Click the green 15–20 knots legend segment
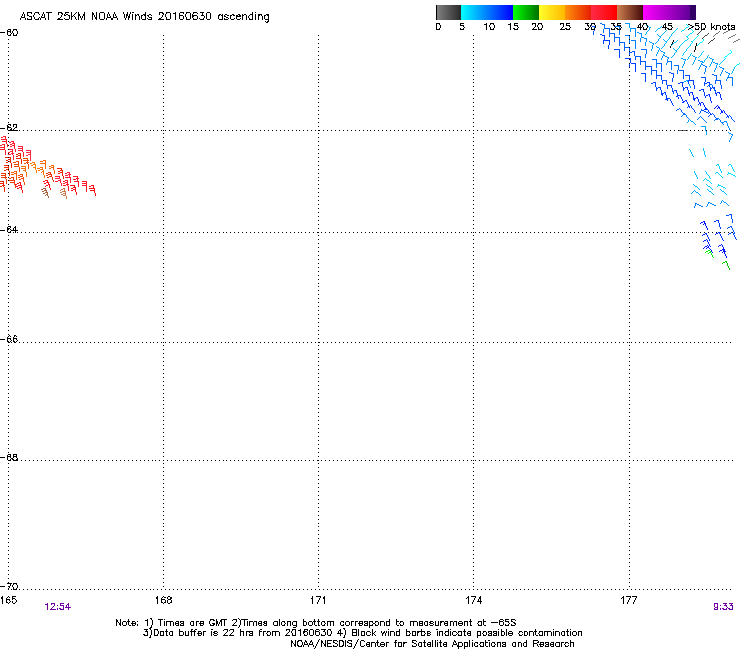This screenshot has width=740, height=650. [526, 12]
